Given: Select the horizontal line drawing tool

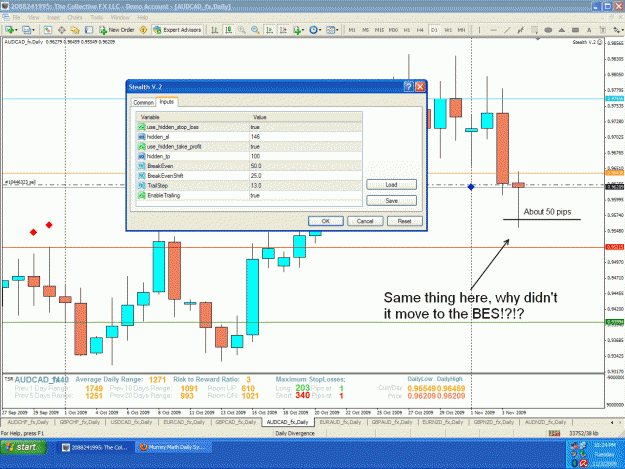Looking at the screenshot, I should [x=493, y=30].
